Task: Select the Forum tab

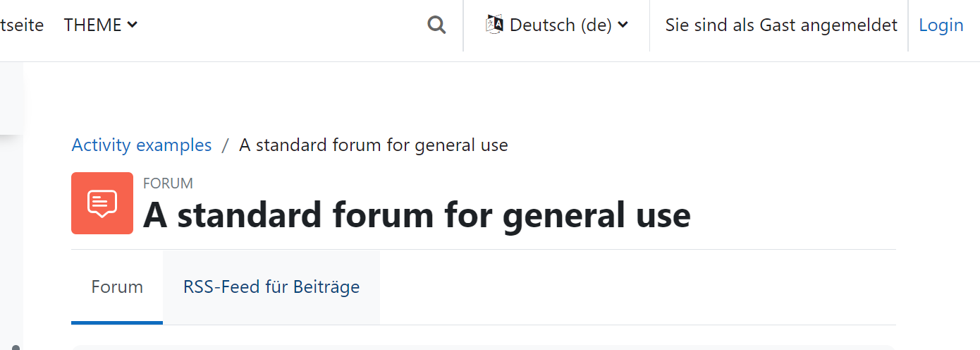Action: click(117, 287)
